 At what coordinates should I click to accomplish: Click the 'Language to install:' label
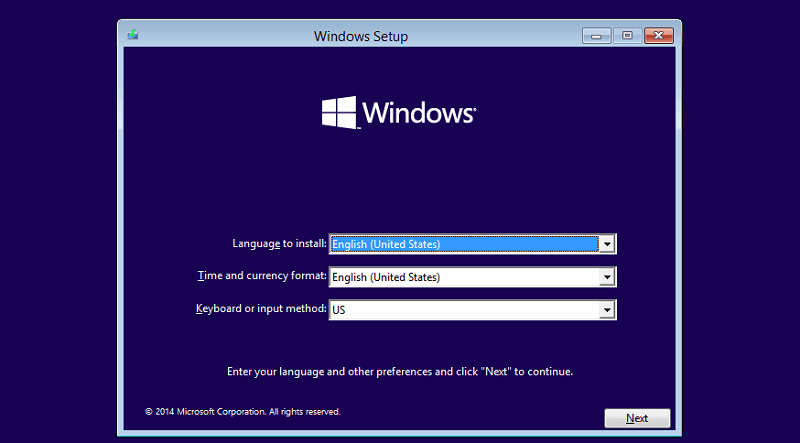(x=279, y=244)
